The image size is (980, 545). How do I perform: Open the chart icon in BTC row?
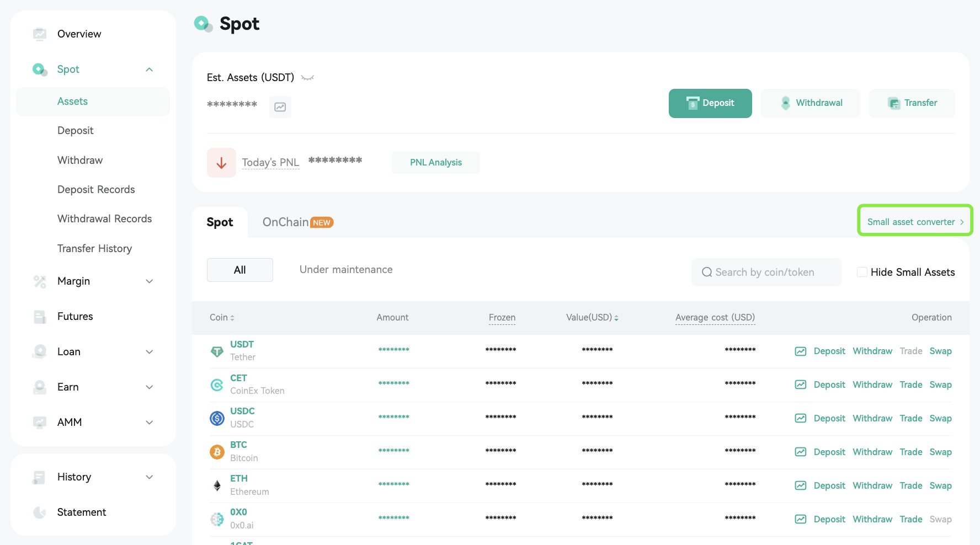801,452
